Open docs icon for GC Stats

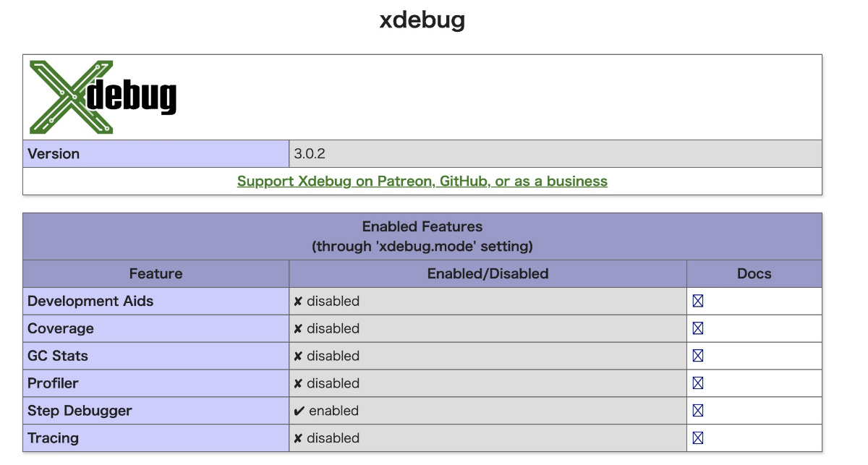[x=697, y=356]
